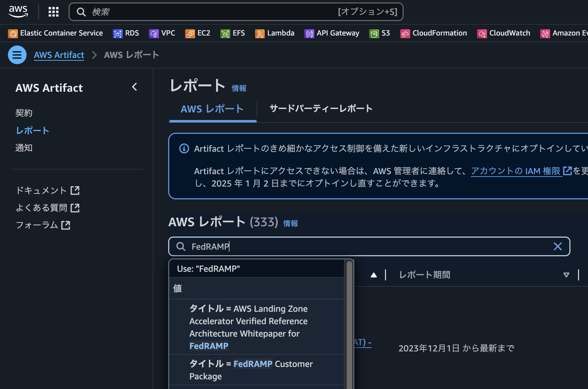Open the RDS service from favorites bar
Screen dimensions: 588x389
(x=126, y=33)
